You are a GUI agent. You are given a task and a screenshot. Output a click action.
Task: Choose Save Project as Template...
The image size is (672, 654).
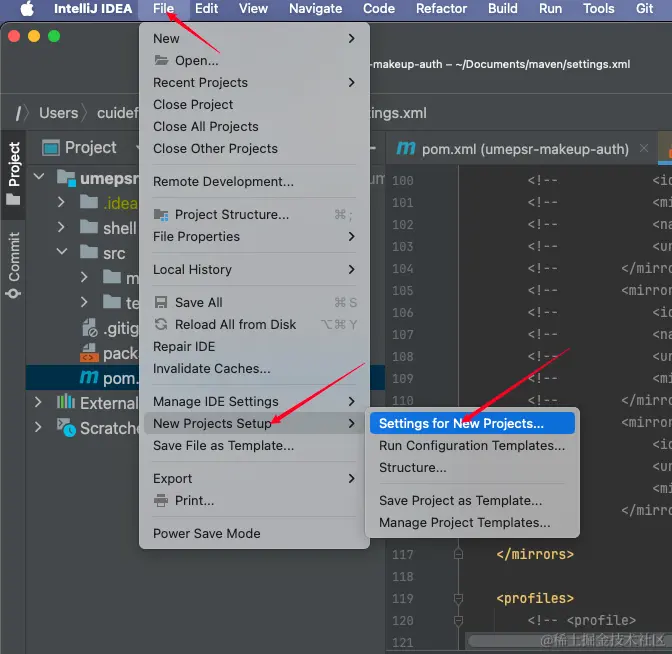click(460, 501)
